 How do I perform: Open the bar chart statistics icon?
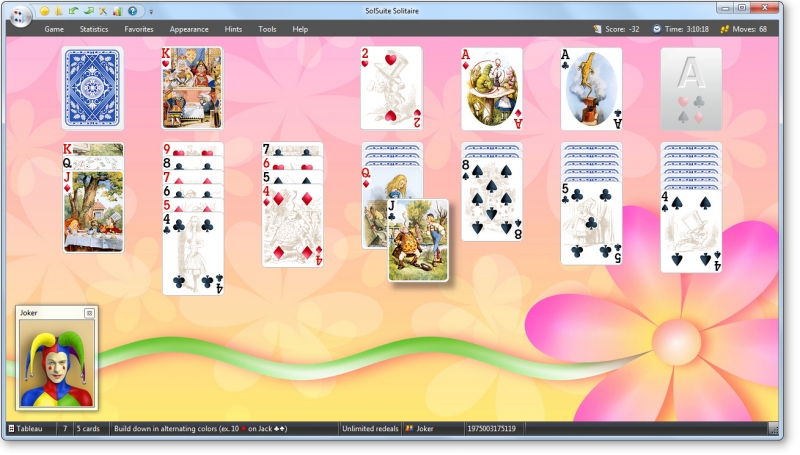[117, 11]
